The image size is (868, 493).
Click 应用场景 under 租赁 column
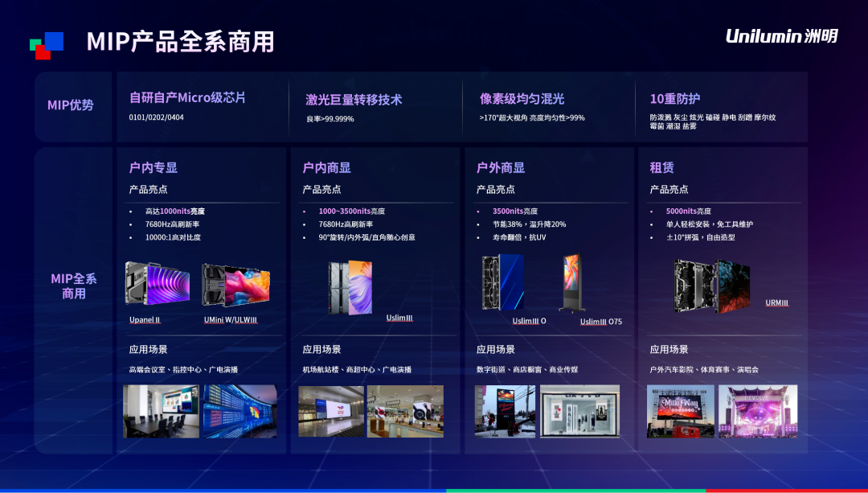[x=669, y=350]
